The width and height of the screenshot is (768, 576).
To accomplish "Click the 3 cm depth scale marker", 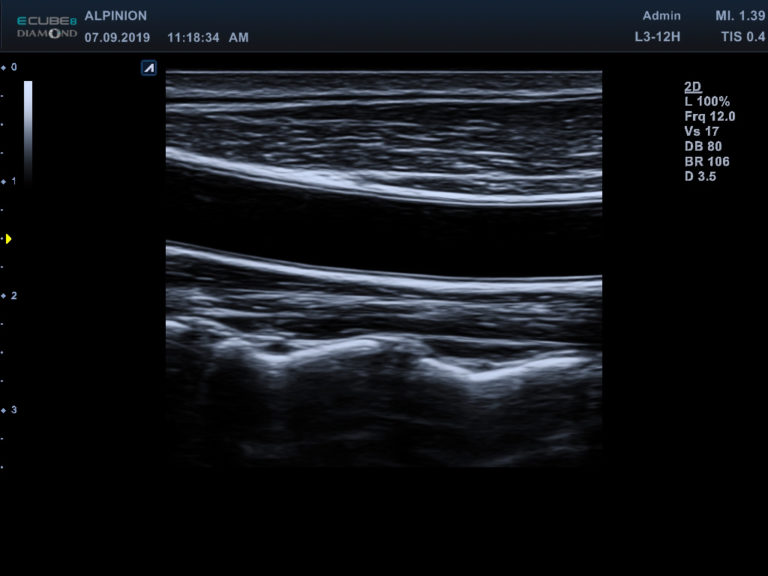I will pyautogui.click(x=10, y=410).
